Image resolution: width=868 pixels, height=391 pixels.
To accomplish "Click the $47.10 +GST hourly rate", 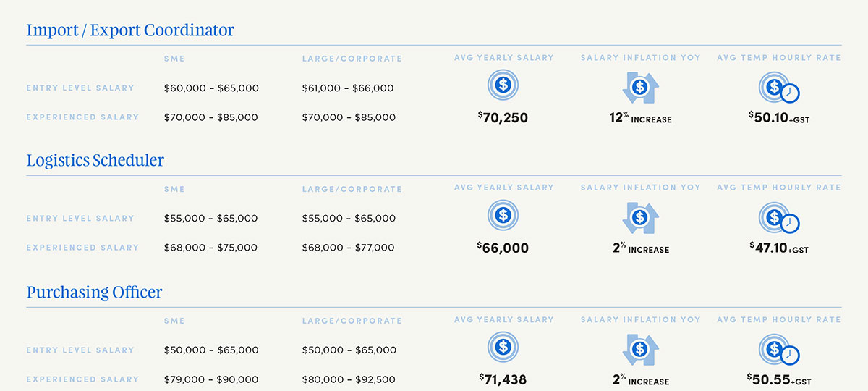I will click(x=778, y=248).
